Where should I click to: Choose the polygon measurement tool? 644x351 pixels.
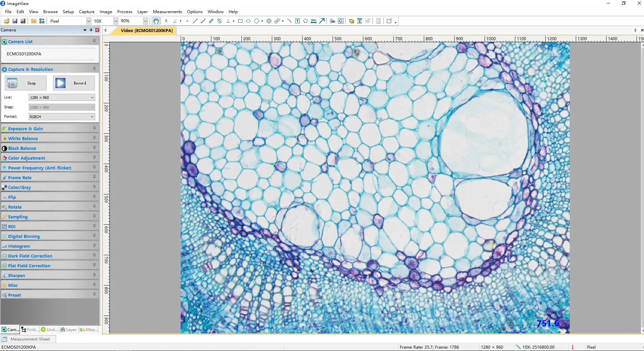(305, 21)
